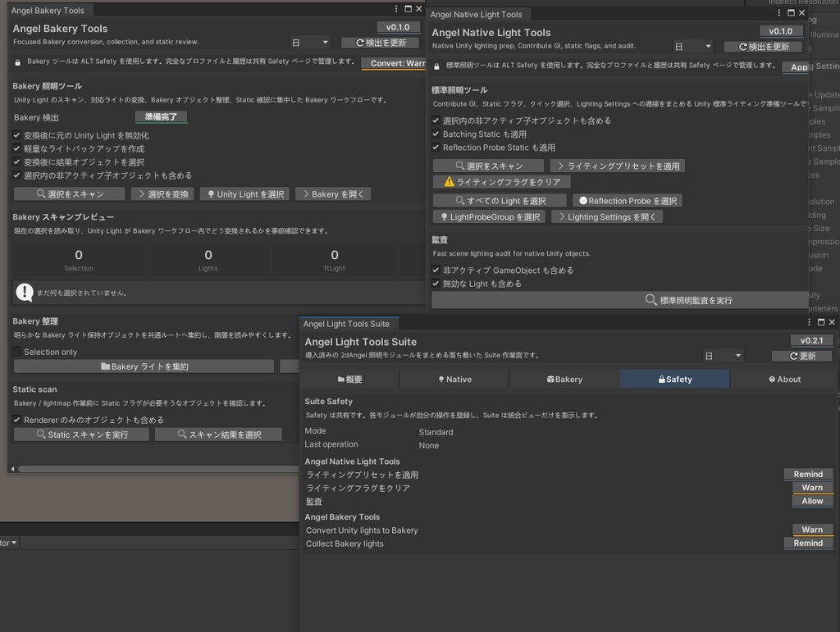Open the About tab
Screen dimensions: 840x632
[x=784, y=379]
